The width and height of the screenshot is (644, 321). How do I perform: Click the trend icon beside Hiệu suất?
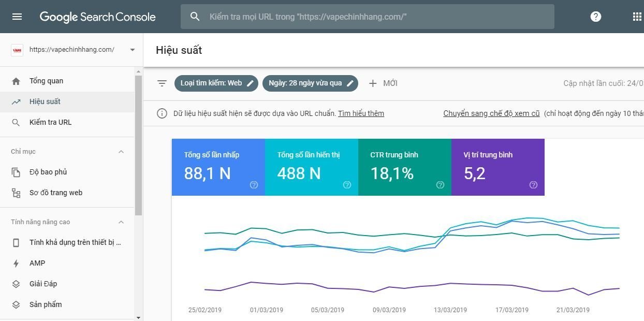16,101
